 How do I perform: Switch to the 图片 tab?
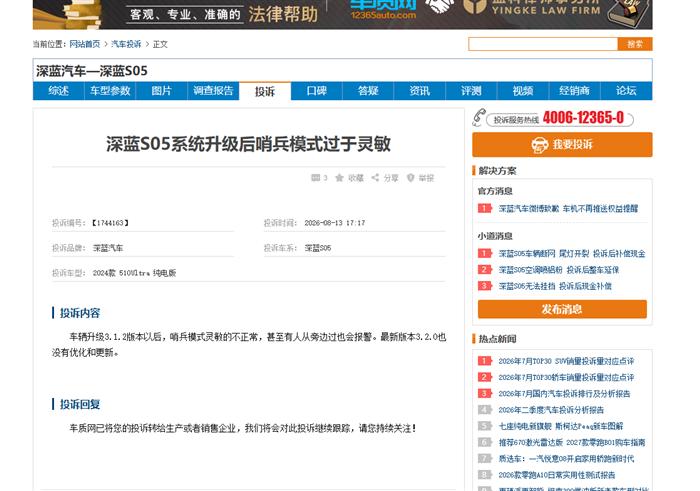pyautogui.click(x=162, y=91)
